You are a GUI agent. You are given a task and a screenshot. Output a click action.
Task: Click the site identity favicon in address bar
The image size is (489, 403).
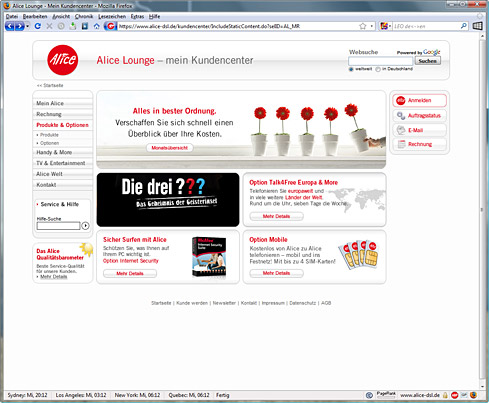point(110,26)
